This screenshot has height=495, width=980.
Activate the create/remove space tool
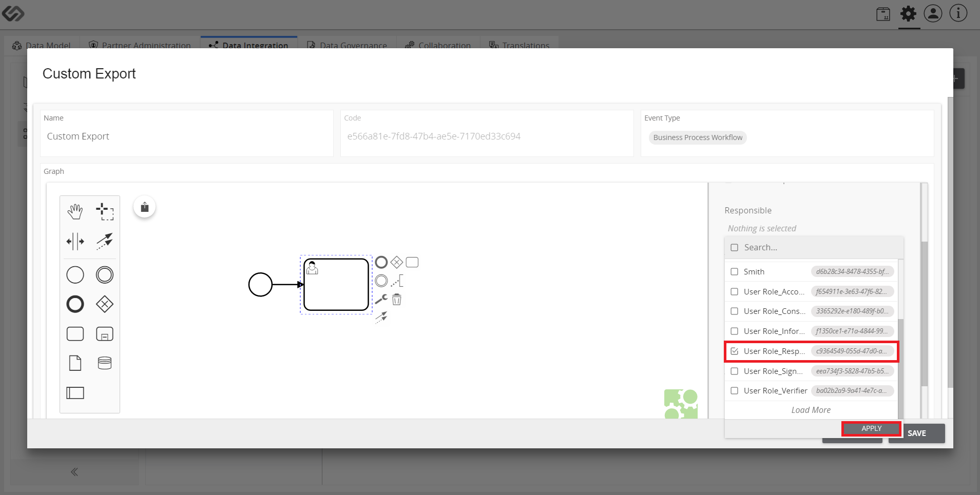coord(75,241)
